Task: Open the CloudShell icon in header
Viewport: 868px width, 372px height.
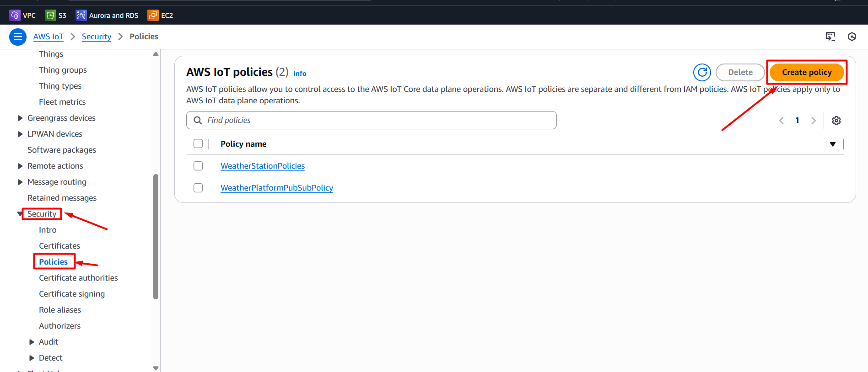Action: pyautogui.click(x=830, y=37)
